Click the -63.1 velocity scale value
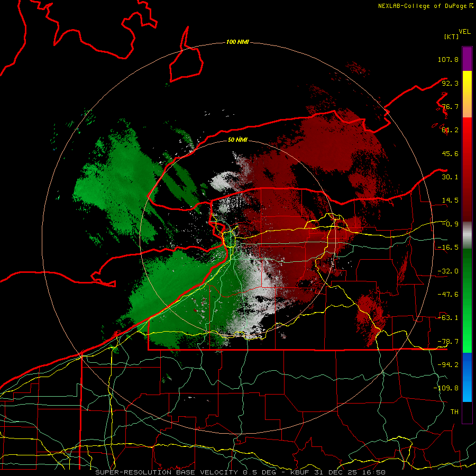Screen dimensions: 476x476 point(448,318)
